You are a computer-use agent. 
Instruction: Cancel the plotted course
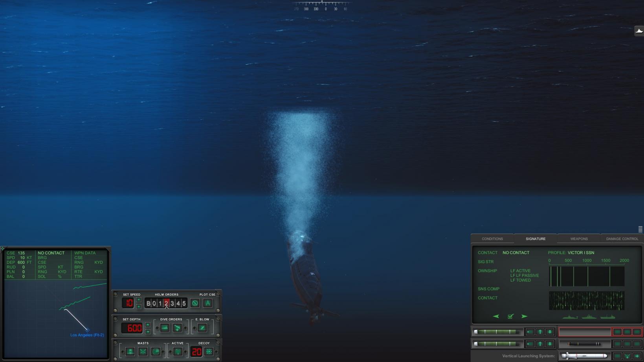195,303
